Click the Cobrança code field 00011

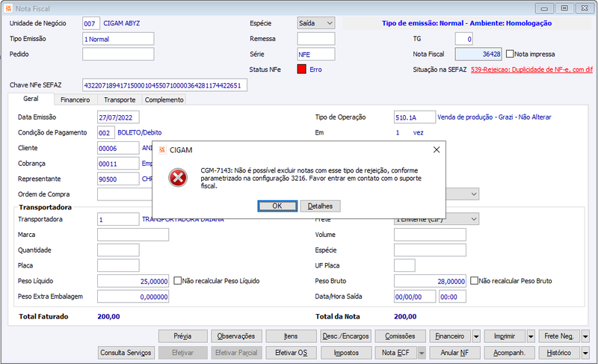118,164
